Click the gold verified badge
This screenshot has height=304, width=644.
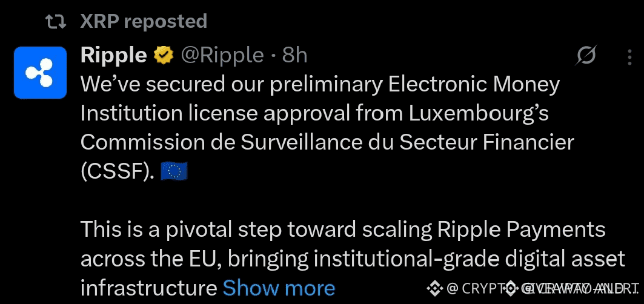point(164,56)
